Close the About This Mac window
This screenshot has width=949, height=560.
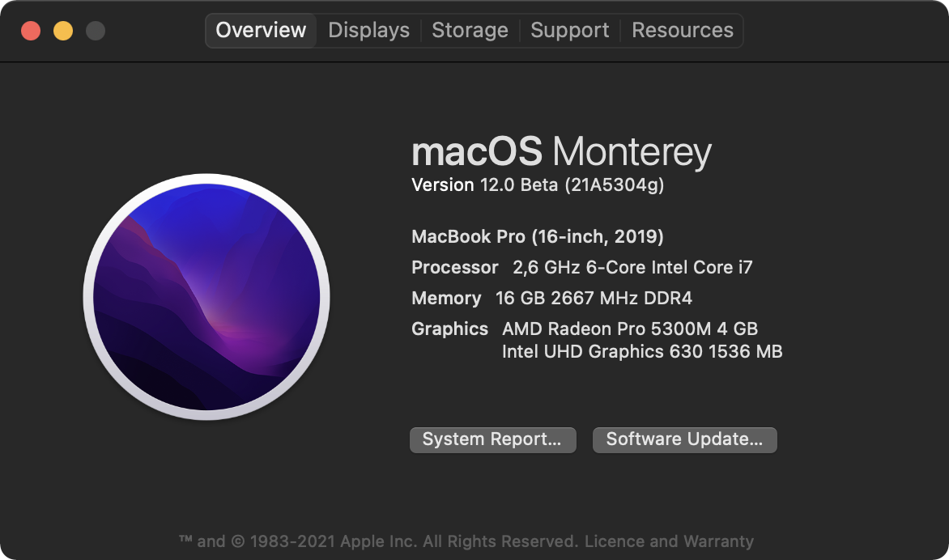(31, 31)
